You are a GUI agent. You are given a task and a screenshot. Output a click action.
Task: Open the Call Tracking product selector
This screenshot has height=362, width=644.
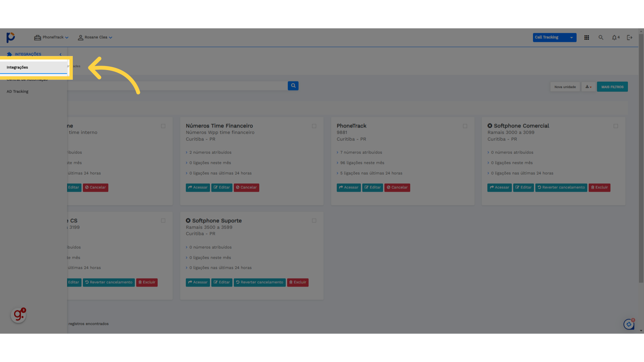click(554, 38)
